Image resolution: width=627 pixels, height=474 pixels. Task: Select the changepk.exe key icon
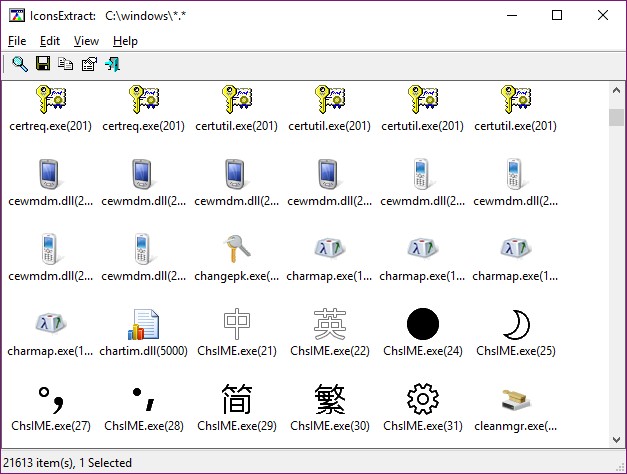(236, 249)
